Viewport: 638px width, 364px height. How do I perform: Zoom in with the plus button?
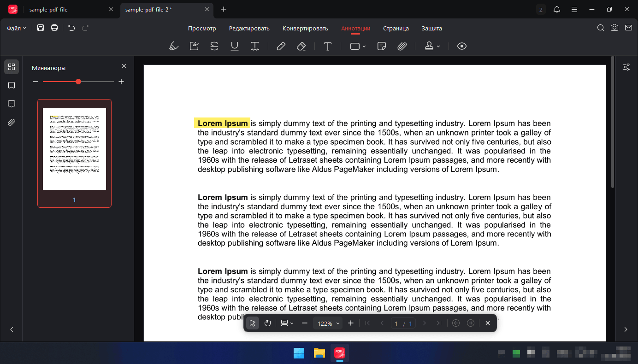351,323
